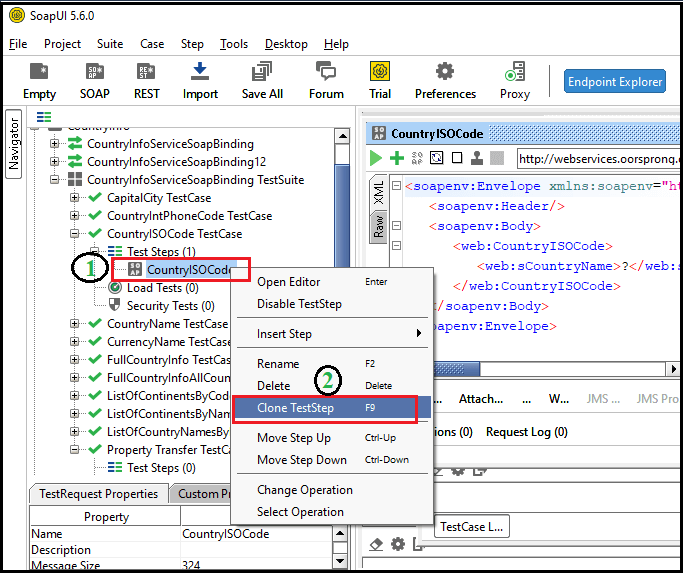
Task: Select Open Editor in context menu
Action: (x=331, y=282)
